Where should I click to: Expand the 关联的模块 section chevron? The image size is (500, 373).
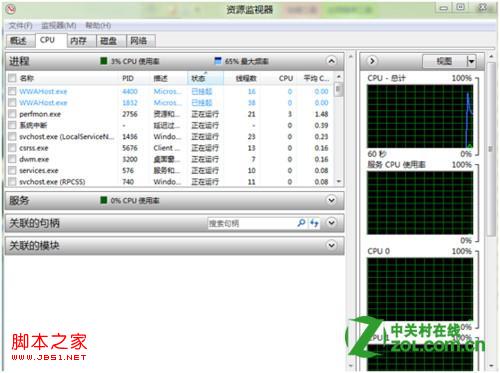coord(331,245)
